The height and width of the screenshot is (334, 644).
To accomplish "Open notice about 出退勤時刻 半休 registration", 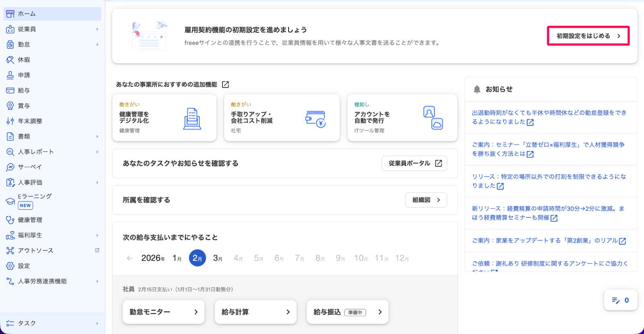I will click(x=550, y=118).
